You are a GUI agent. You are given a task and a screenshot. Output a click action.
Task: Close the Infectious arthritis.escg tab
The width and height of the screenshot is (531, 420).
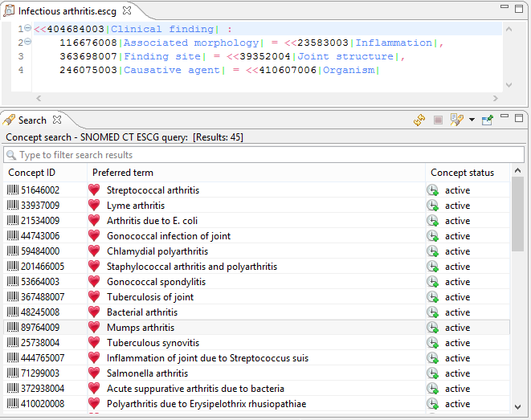click(x=127, y=11)
